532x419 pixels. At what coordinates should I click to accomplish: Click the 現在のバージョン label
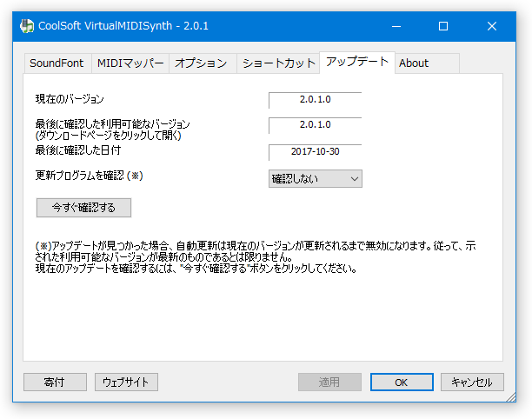point(70,99)
